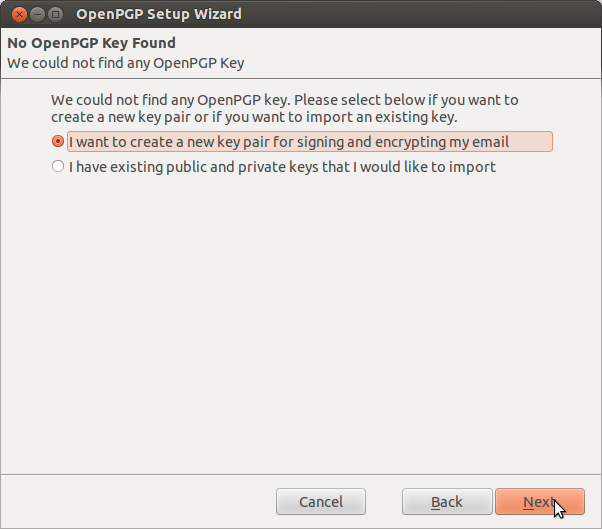Click the 'We could not find any OpenPGP Key' subtitle
The width and height of the screenshot is (602, 529).
(126, 63)
